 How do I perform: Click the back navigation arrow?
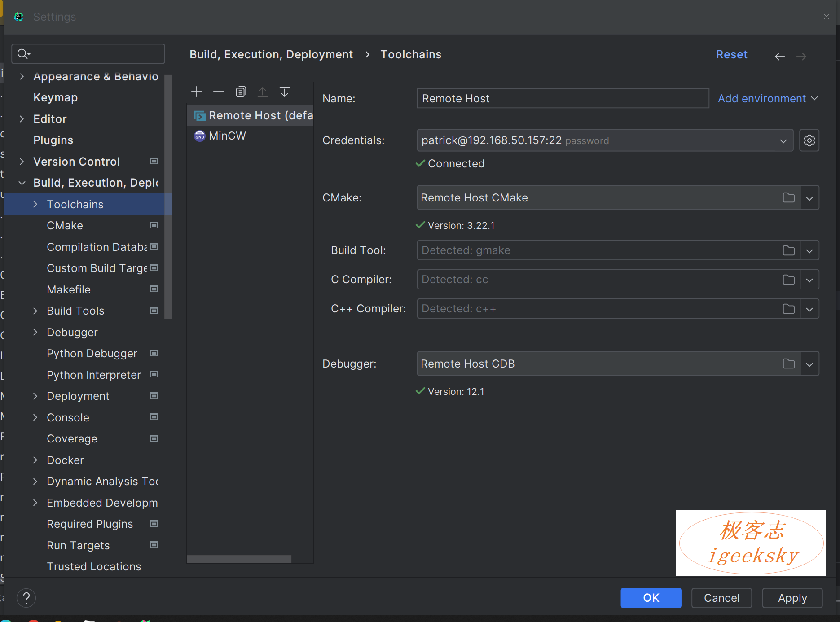pos(779,56)
